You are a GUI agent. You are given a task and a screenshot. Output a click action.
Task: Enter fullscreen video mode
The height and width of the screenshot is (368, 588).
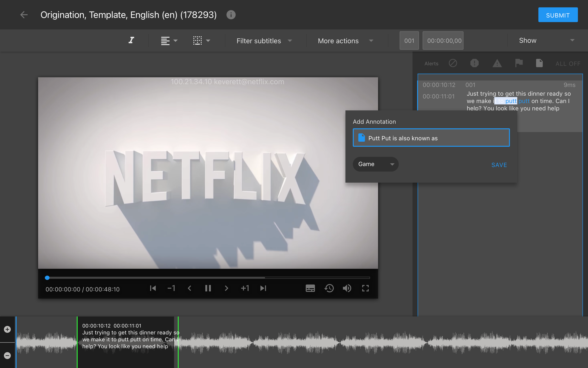click(x=365, y=288)
